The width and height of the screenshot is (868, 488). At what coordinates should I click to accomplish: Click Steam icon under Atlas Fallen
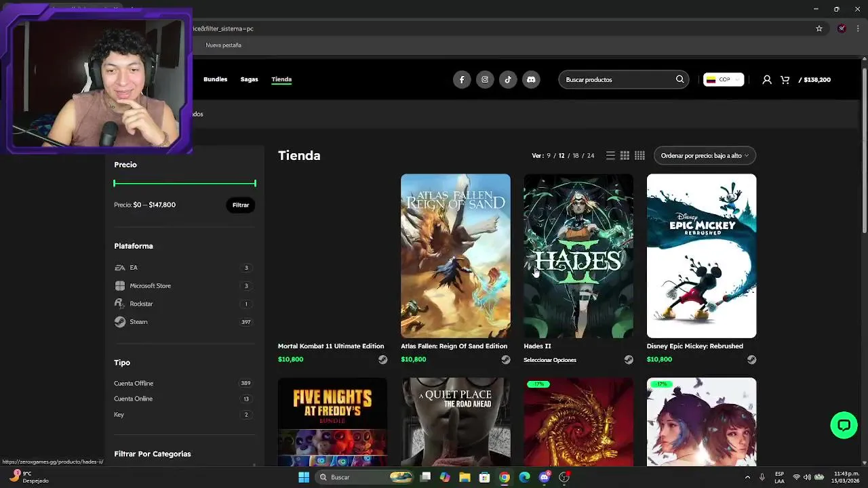(x=505, y=359)
